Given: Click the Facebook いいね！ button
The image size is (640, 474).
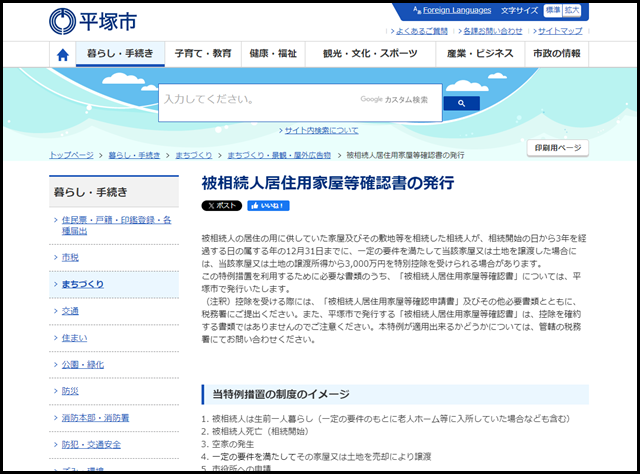Looking at the screenshot, I should pyautogui.click(x=268, y=206).
